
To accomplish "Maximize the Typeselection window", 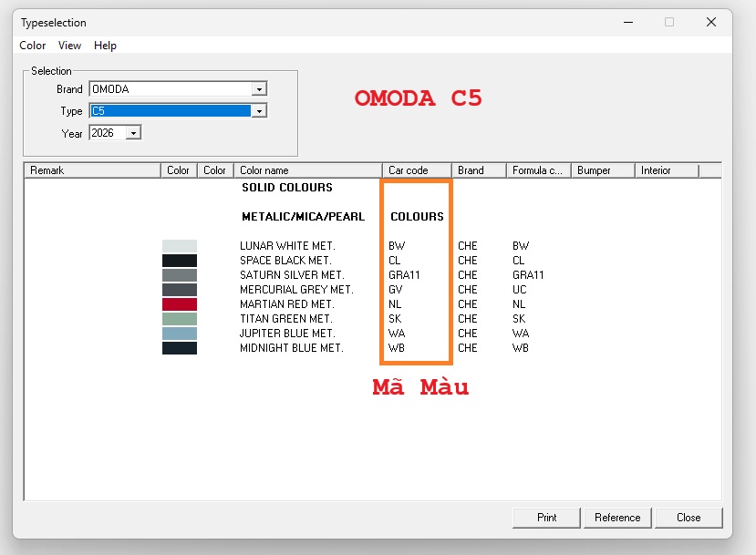I will pos(669,22).
